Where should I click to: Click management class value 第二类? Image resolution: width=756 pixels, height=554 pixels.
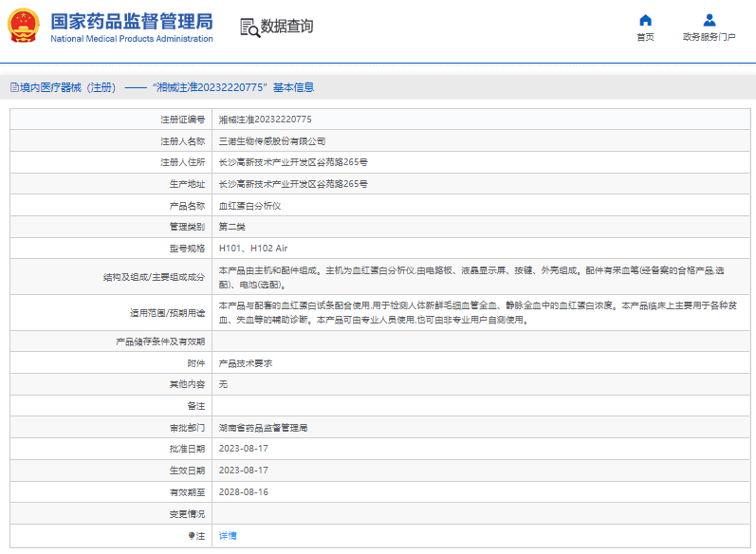coord(231,227)
